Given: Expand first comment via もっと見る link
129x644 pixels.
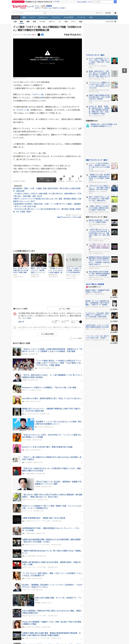Looking at the screenshot, I should [27, 318].
